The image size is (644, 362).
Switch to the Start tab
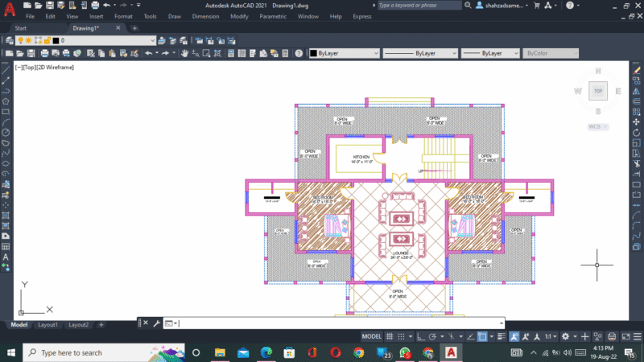21,28
